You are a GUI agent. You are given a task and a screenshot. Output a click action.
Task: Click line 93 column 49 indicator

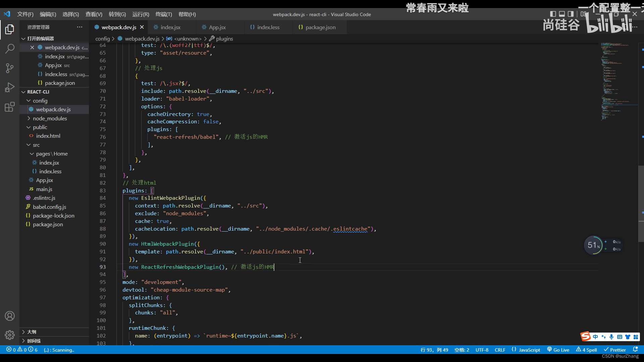pos(434,350)
